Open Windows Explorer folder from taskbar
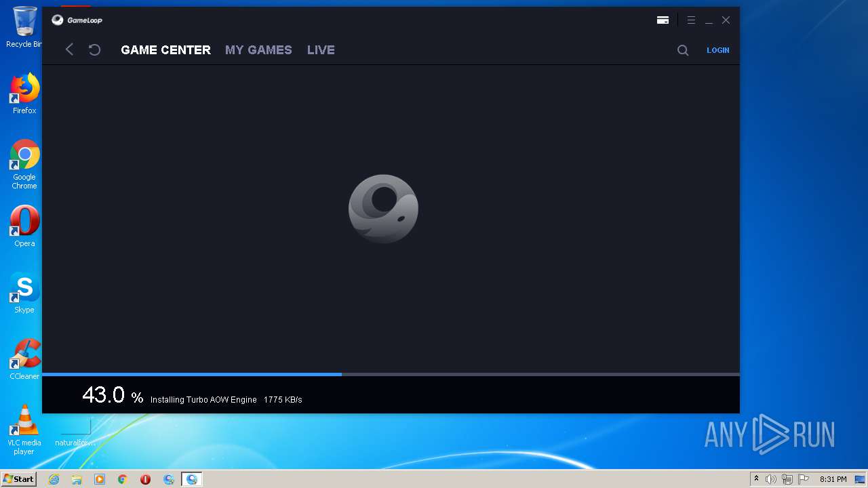Image resolution: width=868 pixels, height=488 pixels. click(x=77, y=479)
